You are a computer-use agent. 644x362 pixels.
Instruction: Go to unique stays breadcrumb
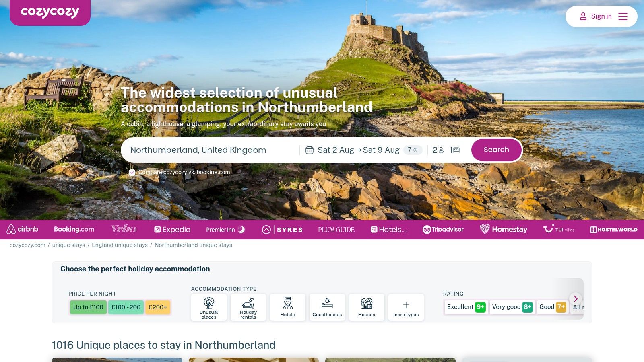tap(68, 245)
